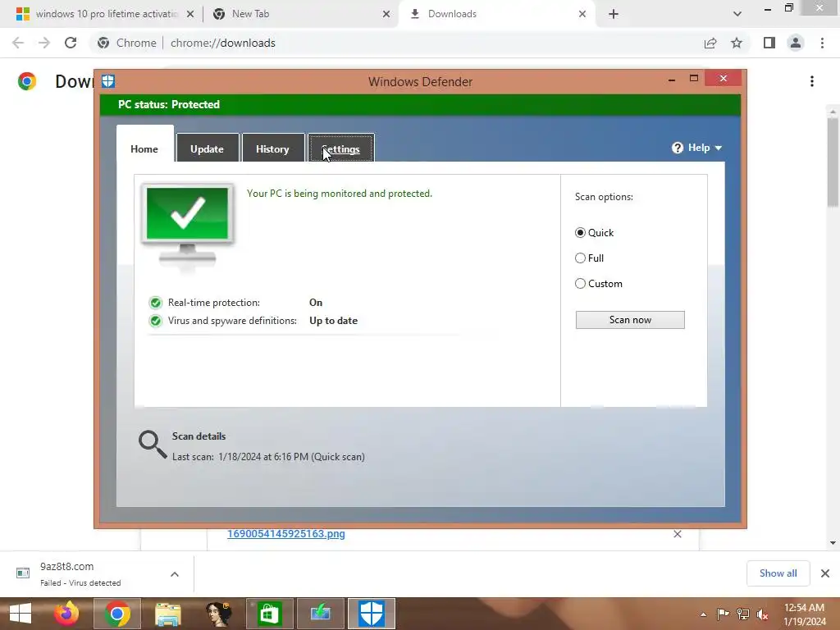The image size is (840, 630).
Task: Click the green protected monitor icon
Action: (x=188, y=226)
